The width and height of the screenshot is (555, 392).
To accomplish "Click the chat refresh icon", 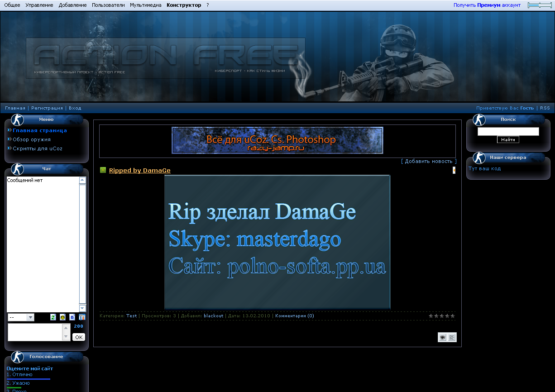I will pos(53,317).
